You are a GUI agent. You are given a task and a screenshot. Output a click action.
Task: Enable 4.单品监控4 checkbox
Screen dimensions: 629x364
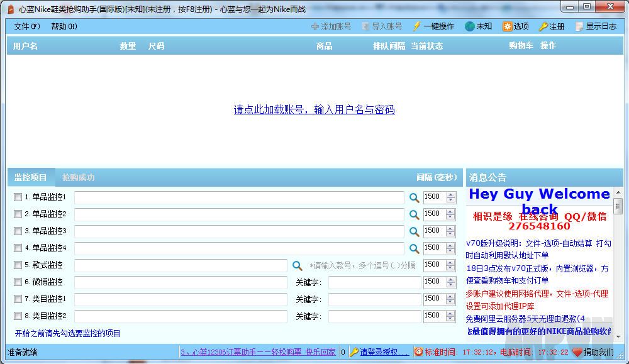pyautogui.click(x=18, y=248)
